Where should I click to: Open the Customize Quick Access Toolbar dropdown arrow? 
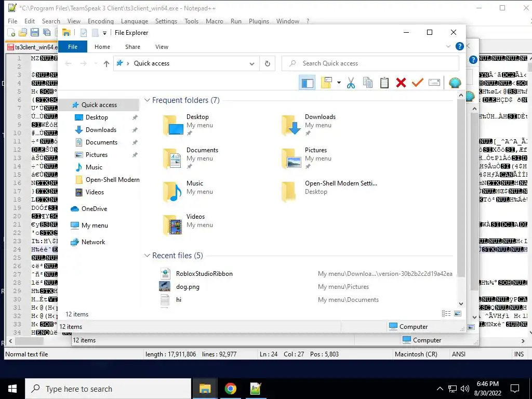point(104,33)
